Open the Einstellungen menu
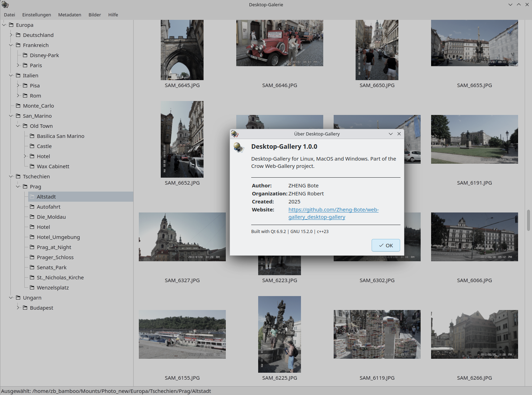The width and height of the screenshot is (532, 395). click(37, 15)
